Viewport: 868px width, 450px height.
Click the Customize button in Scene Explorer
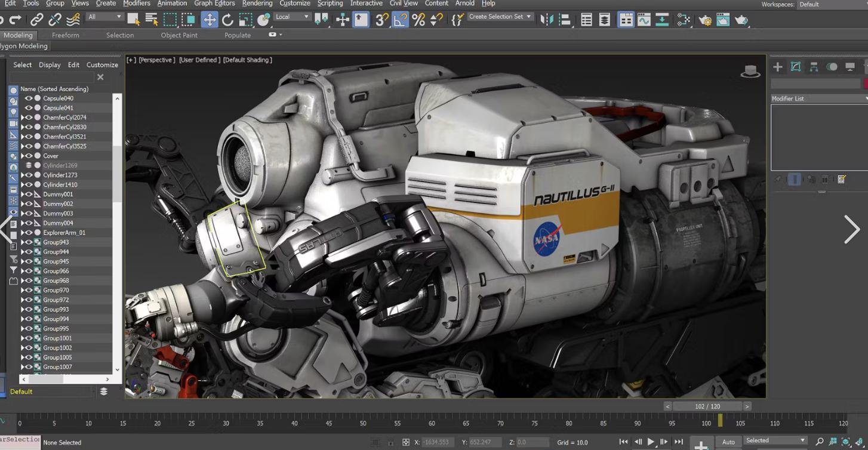coord(102,65)
